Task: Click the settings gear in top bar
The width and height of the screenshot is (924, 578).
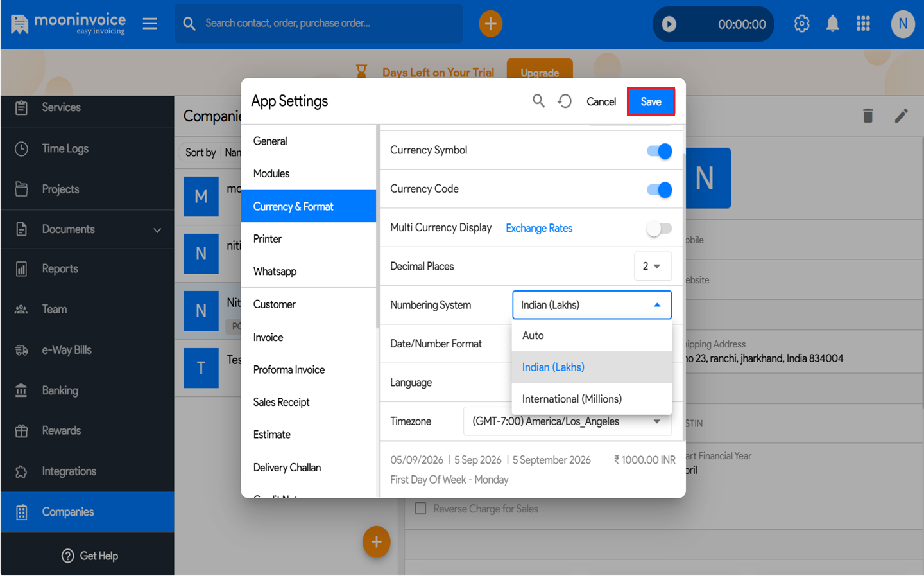Action: point(801,24)
